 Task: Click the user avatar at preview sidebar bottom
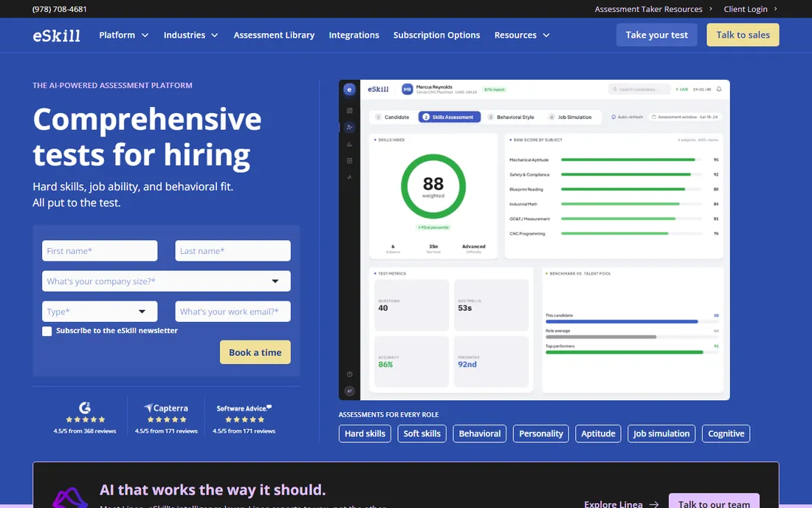(350, 391)
